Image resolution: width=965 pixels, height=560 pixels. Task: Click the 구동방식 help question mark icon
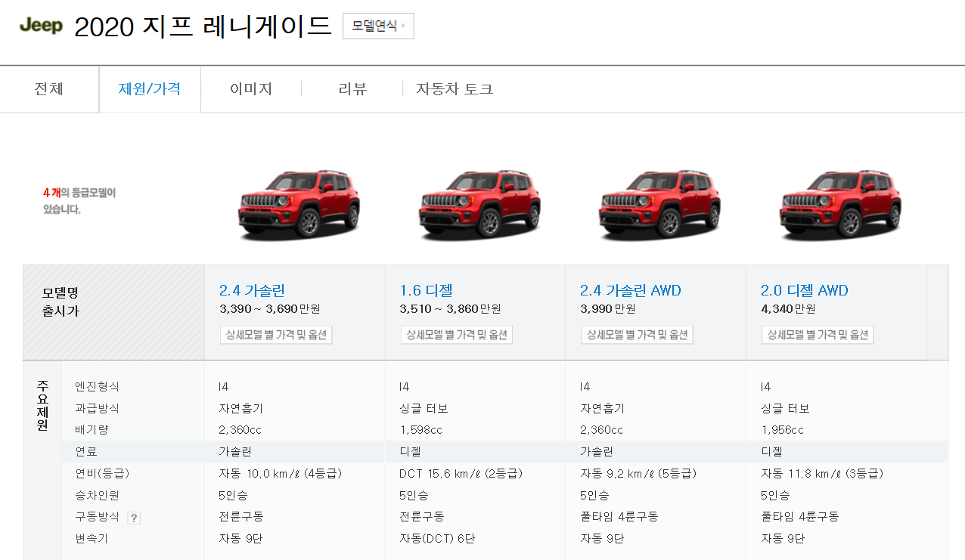point(134,518)
